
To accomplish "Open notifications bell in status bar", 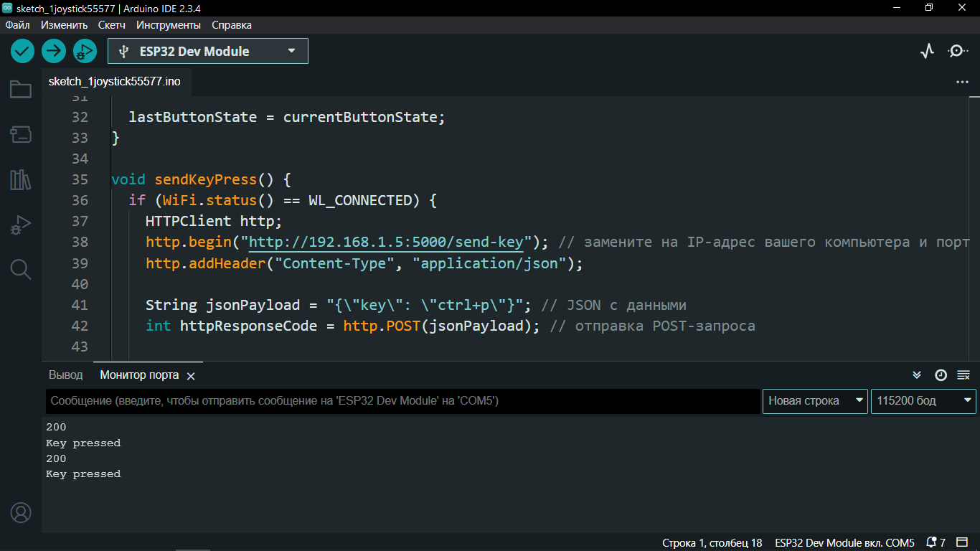I will (932, 542).
